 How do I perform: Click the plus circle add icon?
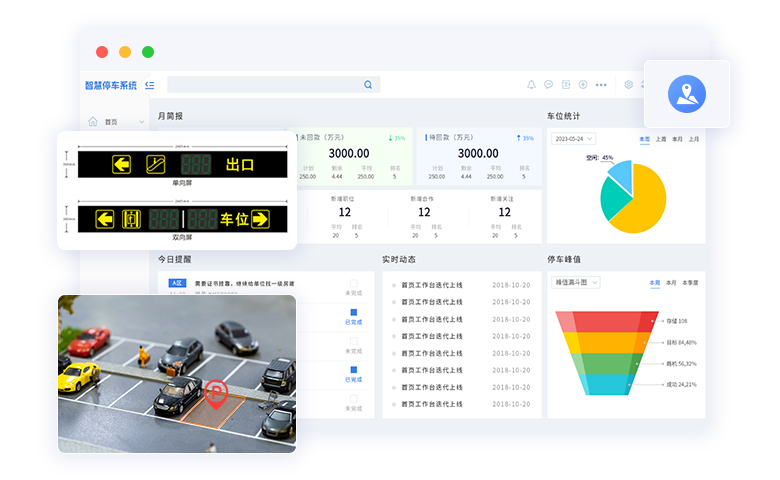point(583,85)
